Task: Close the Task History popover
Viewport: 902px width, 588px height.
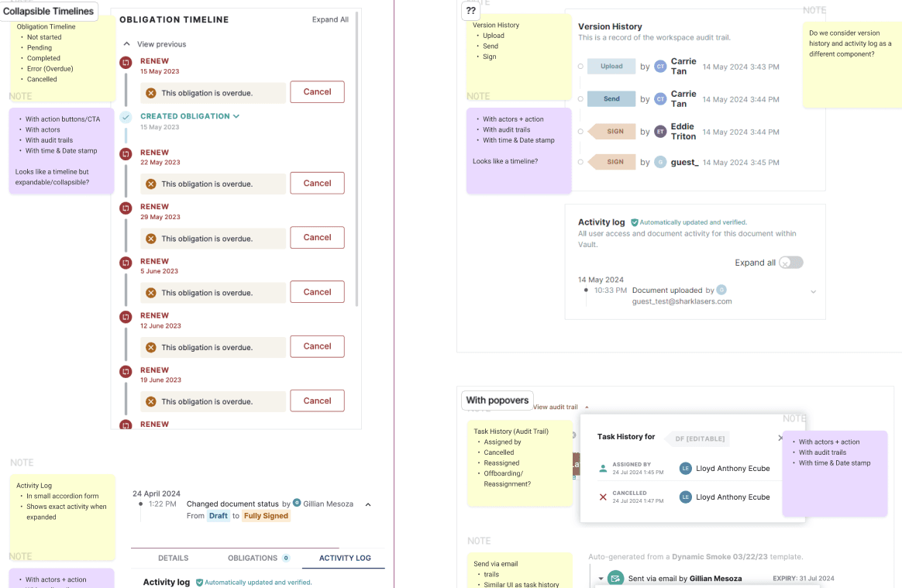Action: click(x=780, y=438)
